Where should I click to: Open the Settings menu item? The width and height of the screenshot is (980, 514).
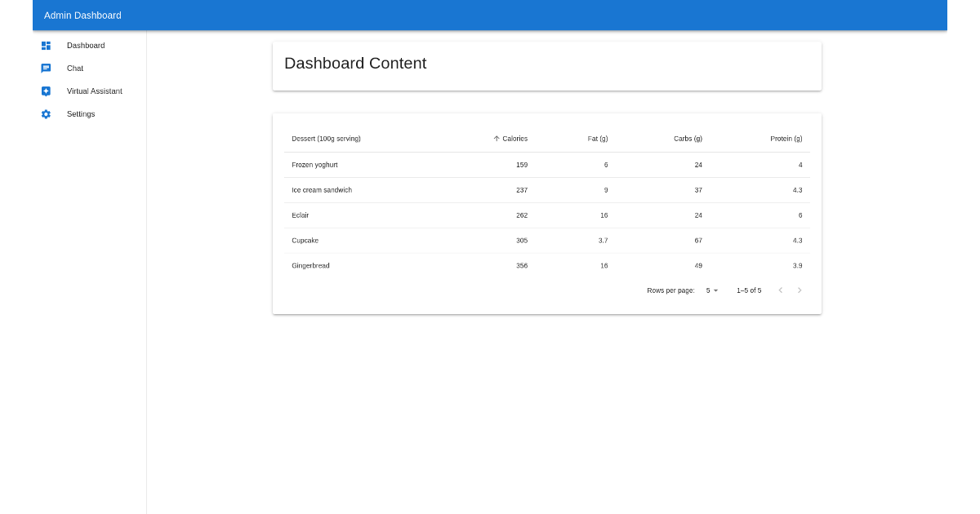coord(80,114)
